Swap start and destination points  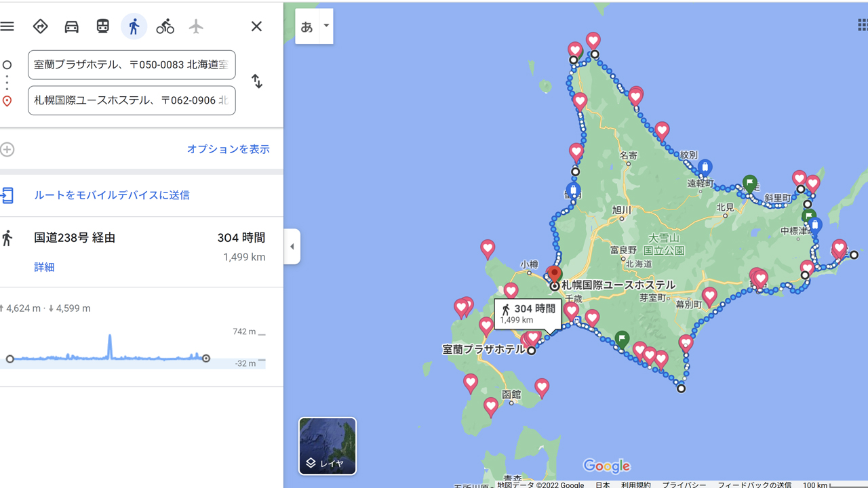point(257,81)
